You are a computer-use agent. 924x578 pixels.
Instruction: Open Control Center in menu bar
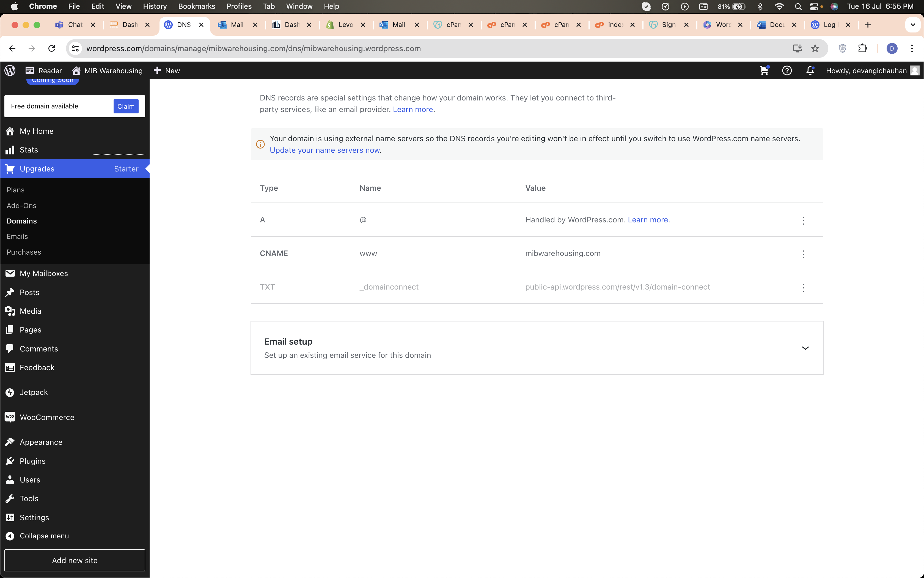pos(814,6)
